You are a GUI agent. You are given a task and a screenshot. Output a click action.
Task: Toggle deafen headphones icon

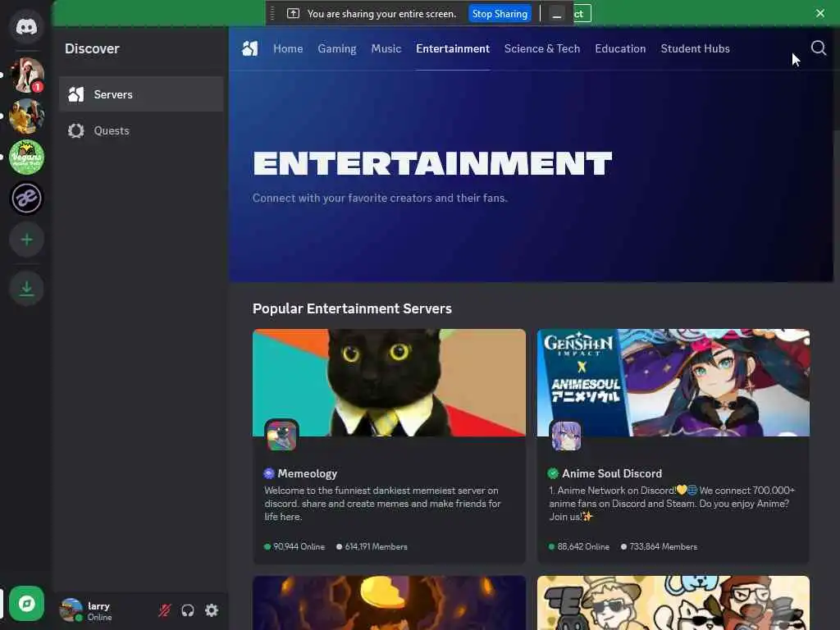click(x=188, y=610)
